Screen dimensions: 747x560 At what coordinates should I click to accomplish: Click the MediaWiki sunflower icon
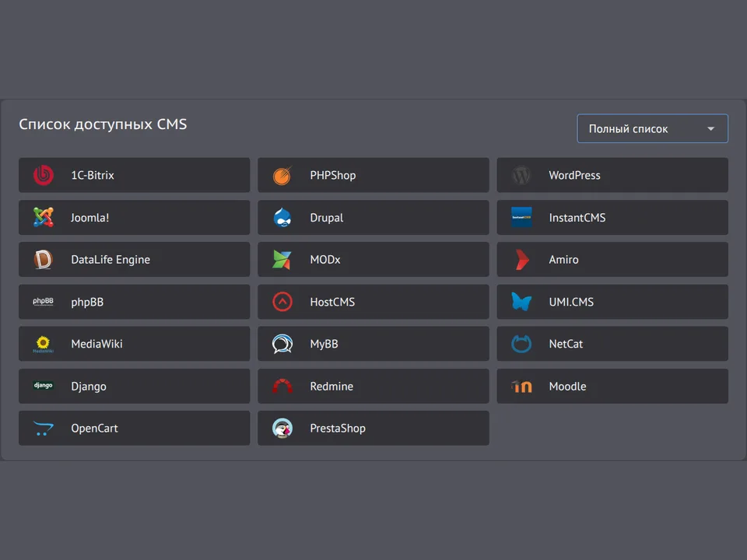(x=44, y=344)
